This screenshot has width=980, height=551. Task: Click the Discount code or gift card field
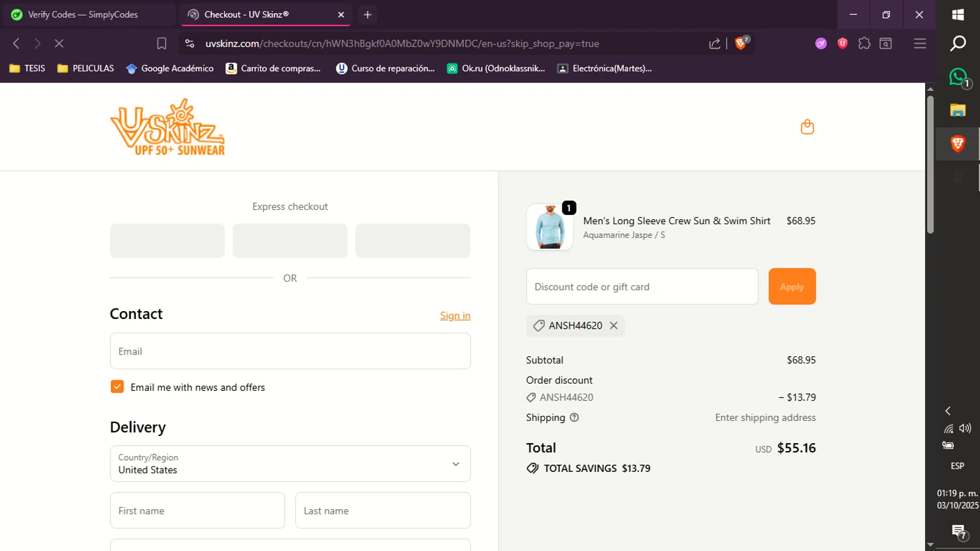pyautogui.click(x=642, y=286)
